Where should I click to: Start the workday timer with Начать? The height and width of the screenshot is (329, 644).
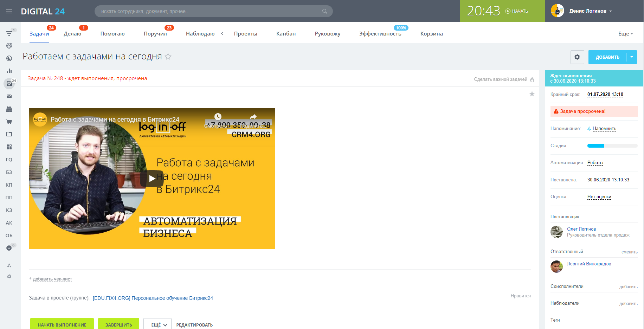(517, 11)
